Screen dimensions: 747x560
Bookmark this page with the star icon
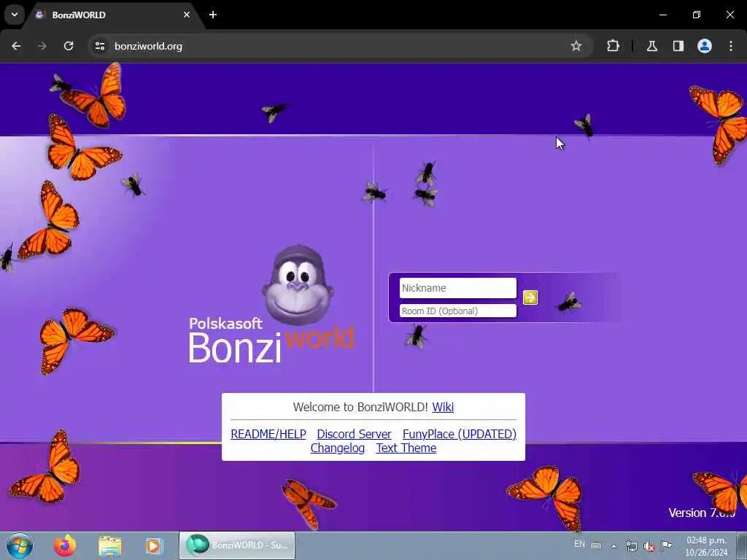[x=576, y=46]
